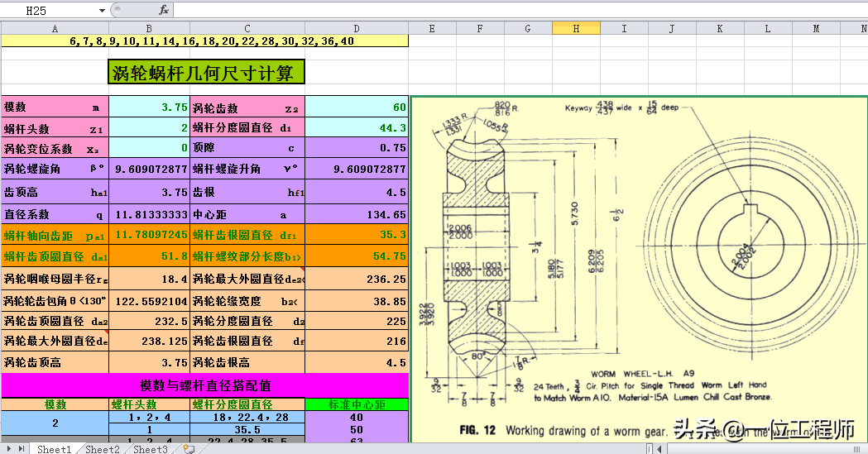Click the formula bar expand grip circle

(x=117, y=10)
